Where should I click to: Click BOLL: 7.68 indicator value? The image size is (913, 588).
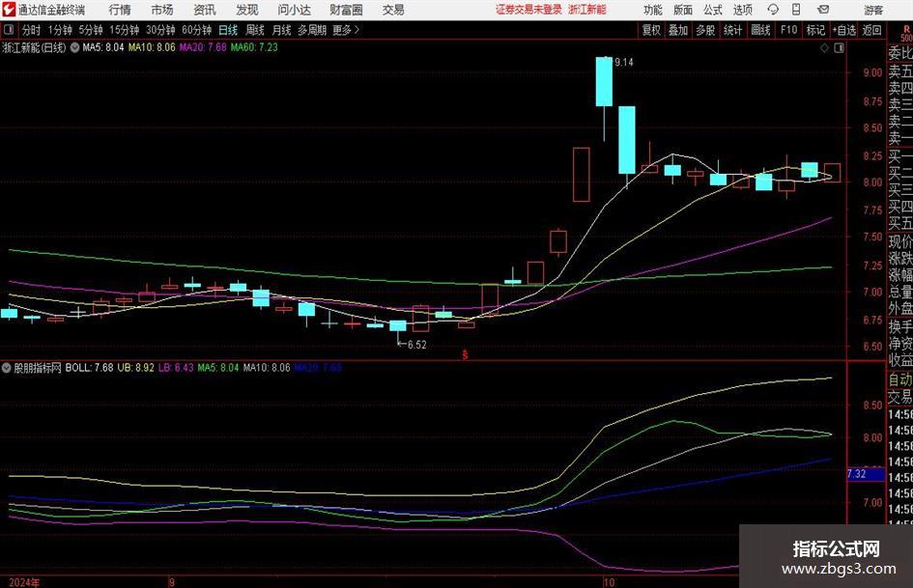click(x=89, y=368)
